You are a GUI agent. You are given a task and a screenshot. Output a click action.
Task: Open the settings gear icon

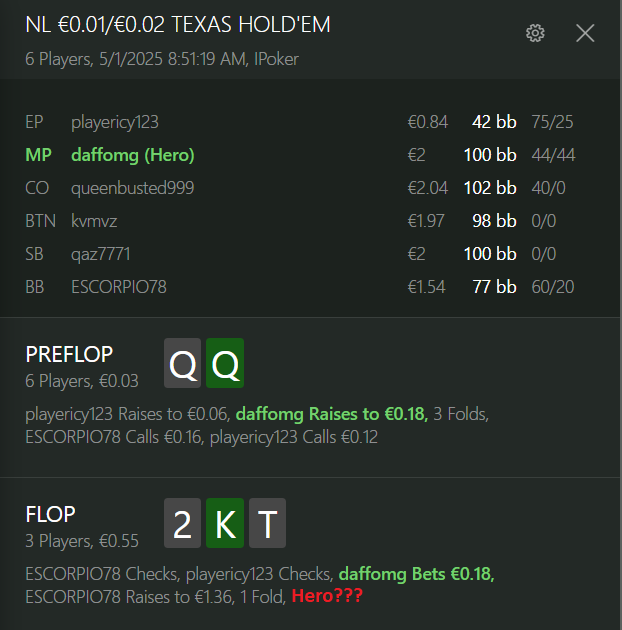pyautogui.click(x=535, y=33)
